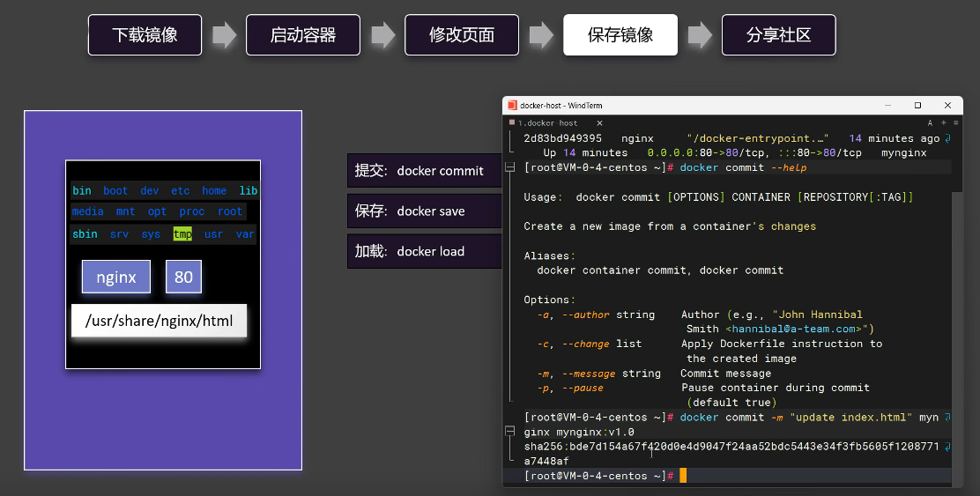Select the 分享社区 step box
980x496 pixels.
(x=778, y=35)
